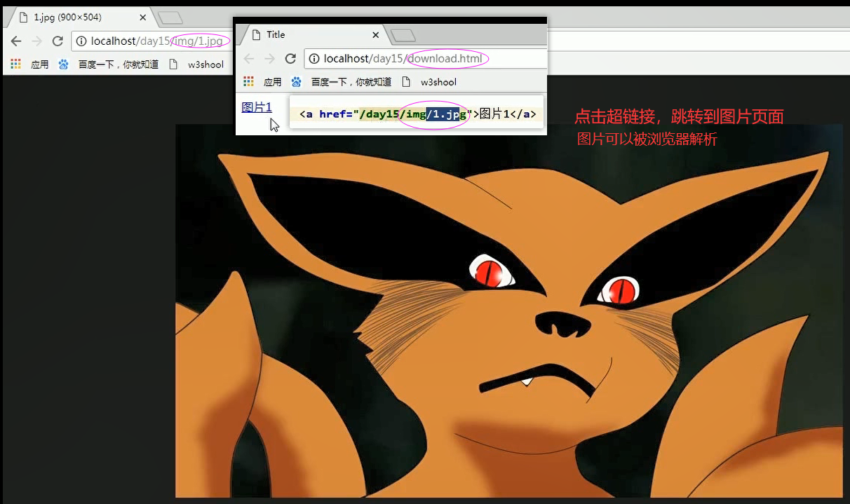Image resolution: width=850 pixels, height=504 pixels.
Task: Open 百度一下，你就知道 bookmark in Title window
Action: coord(351,82)
